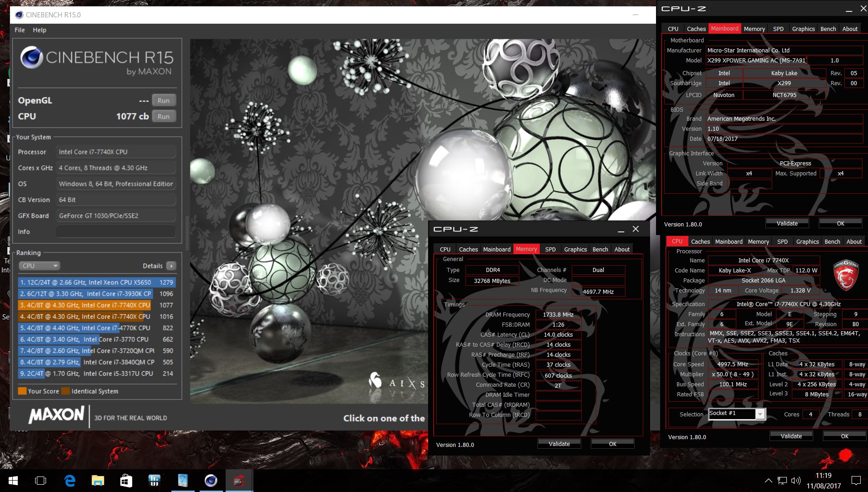This screenshot has height=492, width=868.
Task: Select ranking row Xeon X5650 1279
Action: coord(97,282)
